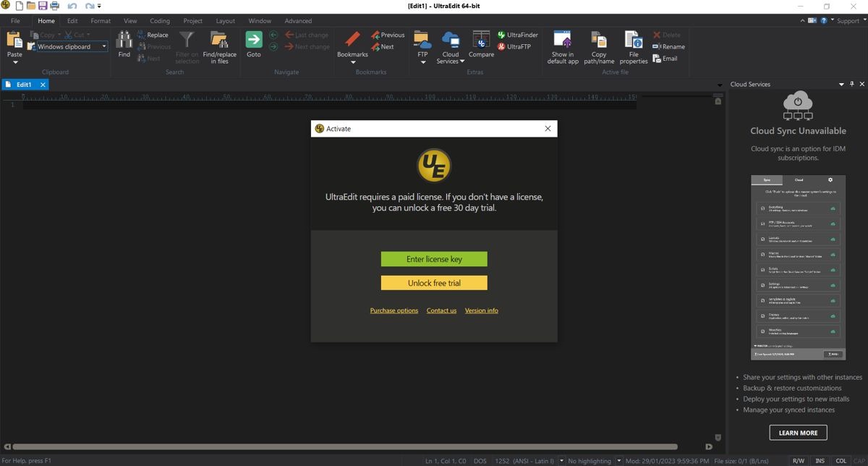
Task: Open the Cloud Services panel dropdown arrow
Action: click(841, 84)
